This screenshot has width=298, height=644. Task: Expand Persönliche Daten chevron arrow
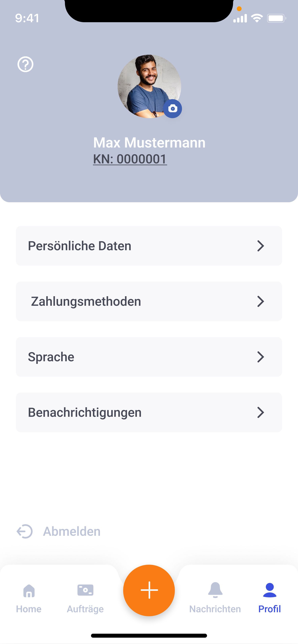click(x=260, y=246)
